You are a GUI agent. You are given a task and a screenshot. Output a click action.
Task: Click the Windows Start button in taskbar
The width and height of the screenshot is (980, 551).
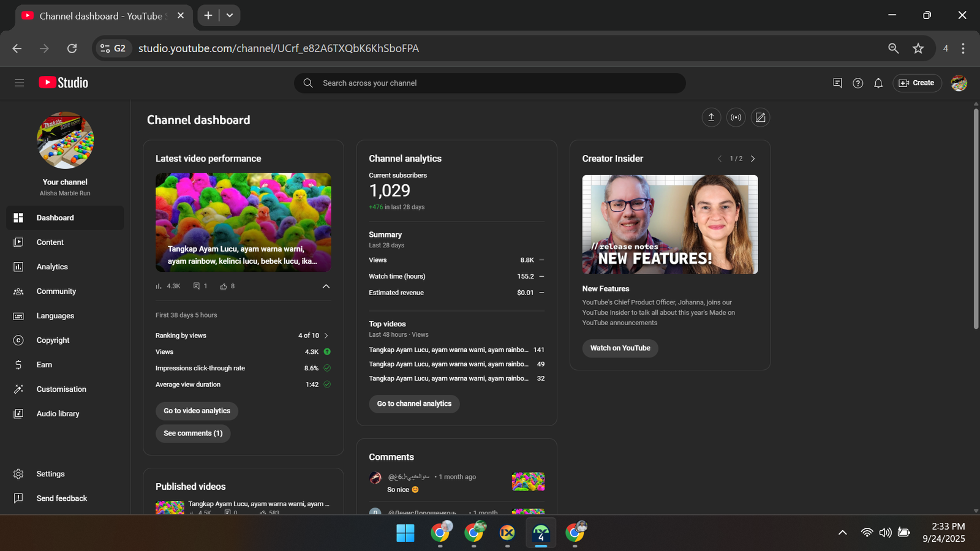pyautogui.click(x=405, y=533)
